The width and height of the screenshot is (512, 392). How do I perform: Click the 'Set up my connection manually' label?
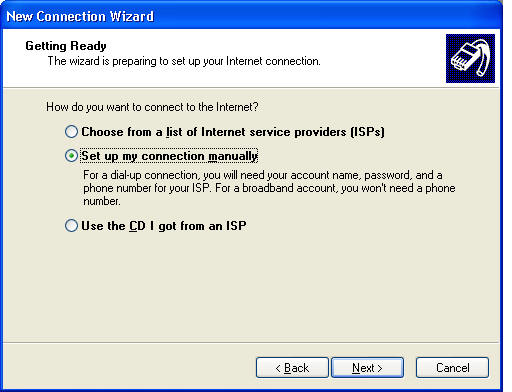pos(169,156)
